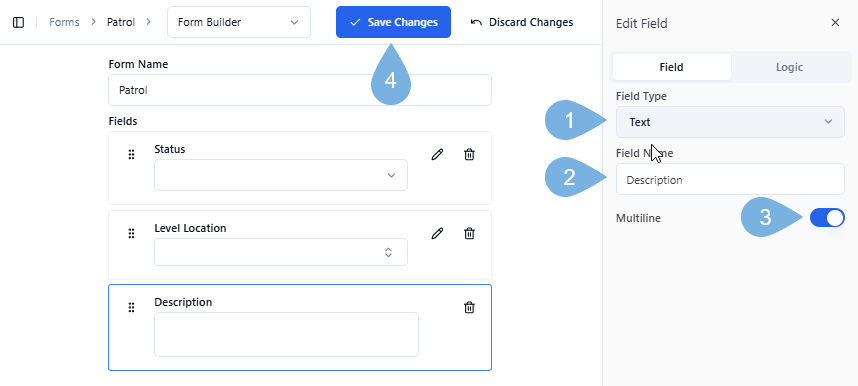Open the Status dropdown field
This screenshot has height=386, width=858.
[281, 175]
